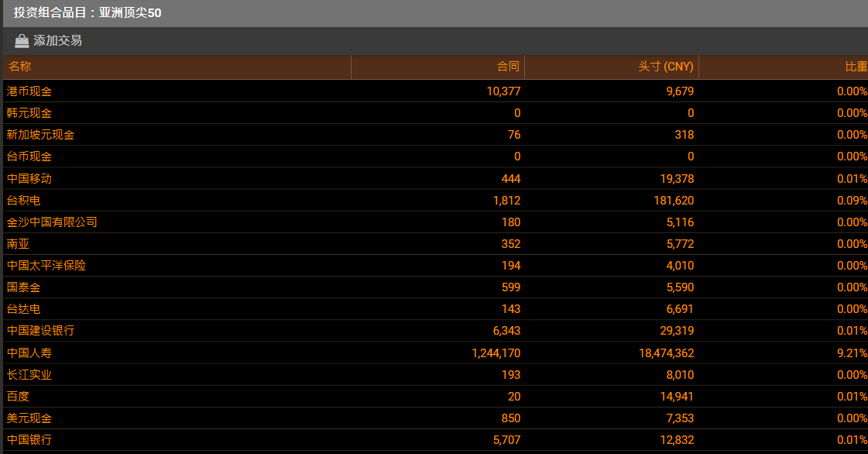Image resolution: width=868 pixels, height=454 pixels.
Task: Open the 中国人寿 holding
Action: click(29, 353)
